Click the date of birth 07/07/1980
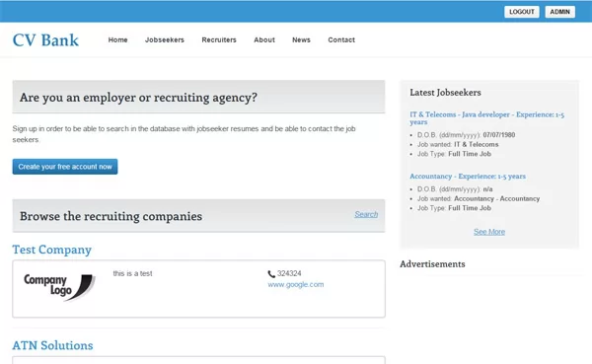 [x=499, y=135]
